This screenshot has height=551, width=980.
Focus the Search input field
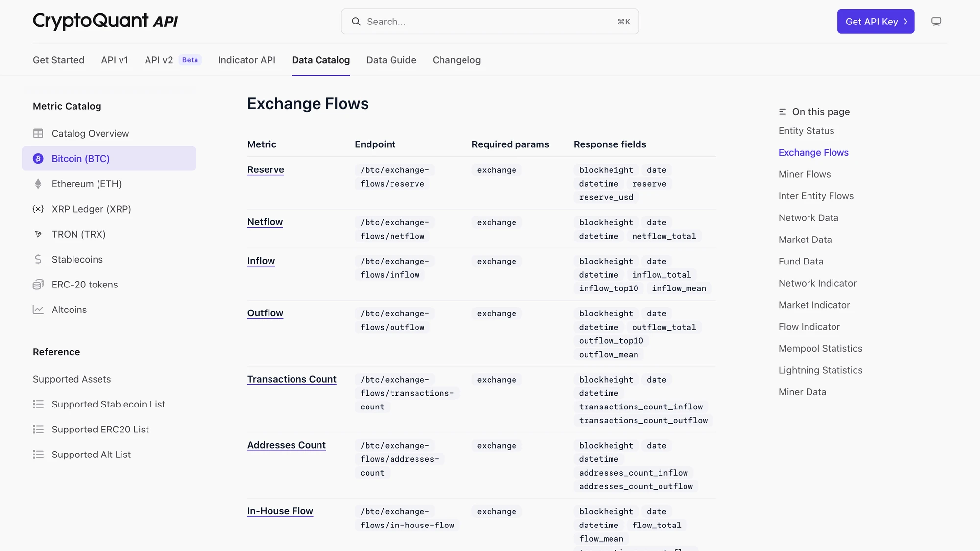pyautogui.click(x=490, y=22)
